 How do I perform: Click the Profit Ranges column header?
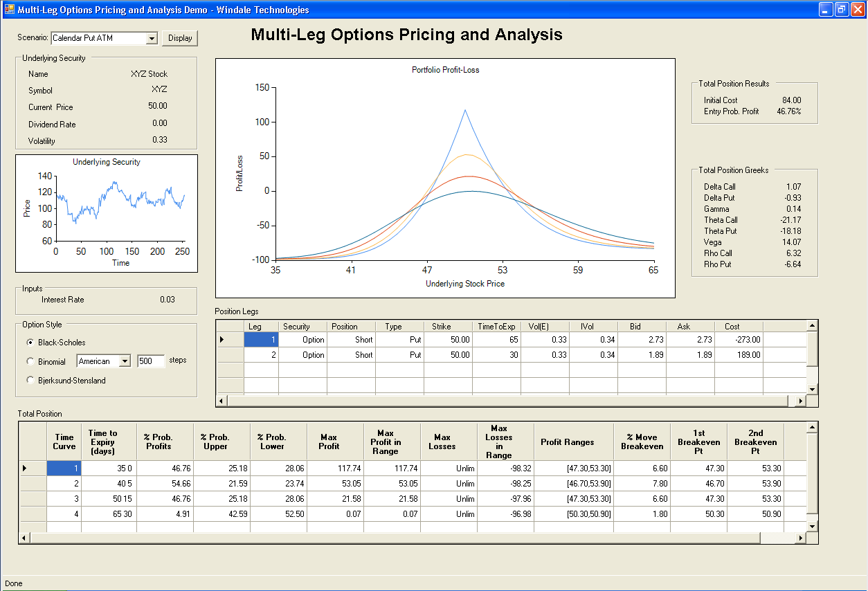click(573, 442)
